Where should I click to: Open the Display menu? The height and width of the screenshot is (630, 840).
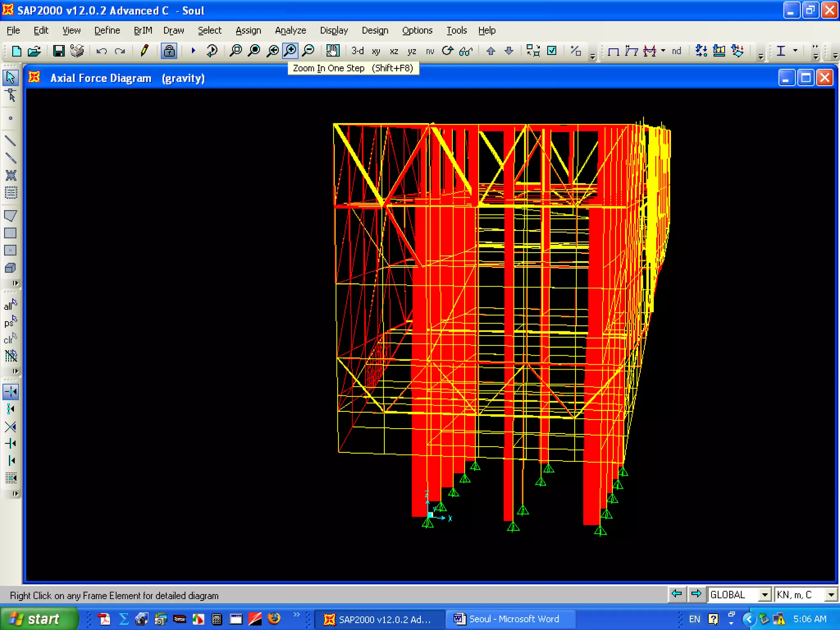[x=334, y=30]
